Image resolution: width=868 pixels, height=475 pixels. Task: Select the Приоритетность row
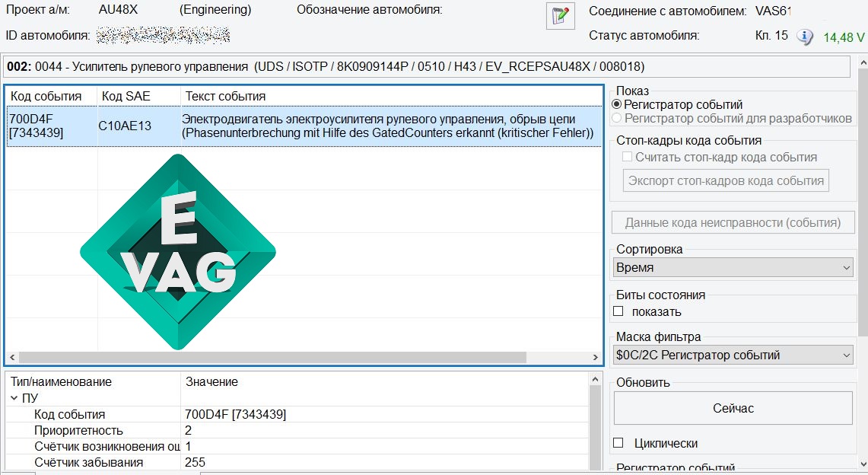pyautogui.click(x=297, y=430)
